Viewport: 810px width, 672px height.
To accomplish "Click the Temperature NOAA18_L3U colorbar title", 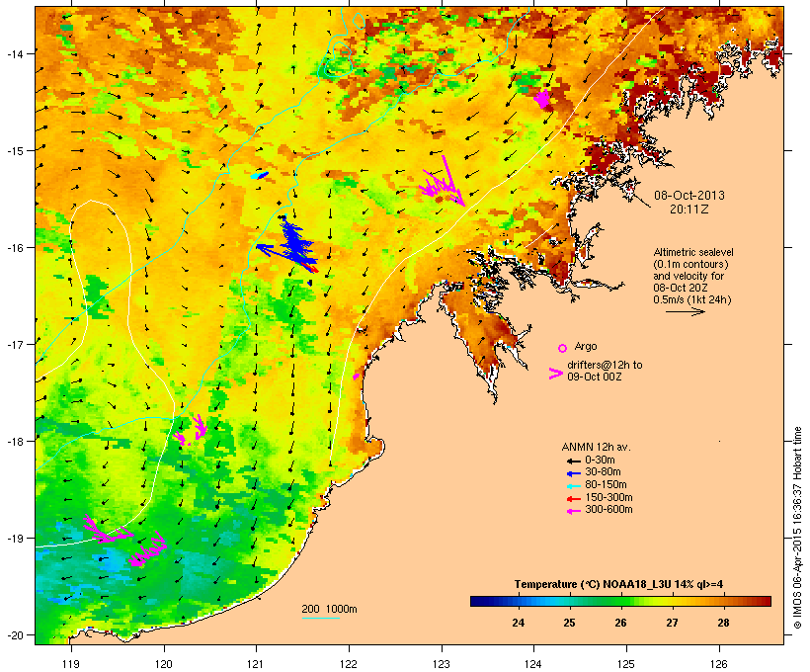I will coord(618,585).
